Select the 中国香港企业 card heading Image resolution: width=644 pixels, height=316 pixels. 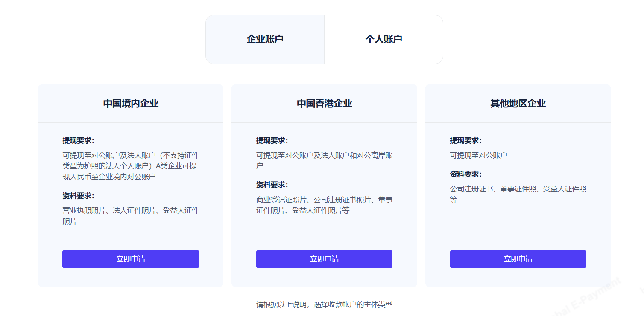point(324,104)
